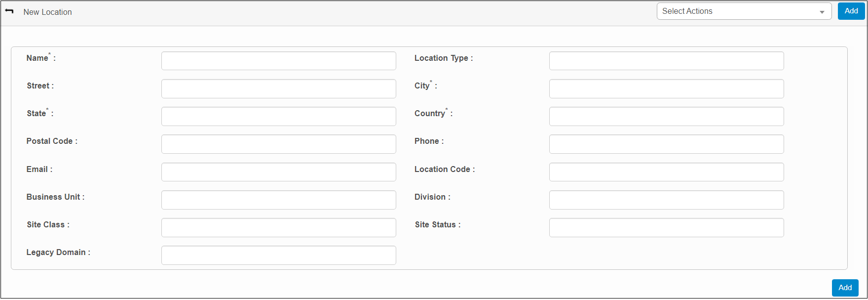Focus the City input box
This screenshot has width=868, height=300.
pos(666,88)
